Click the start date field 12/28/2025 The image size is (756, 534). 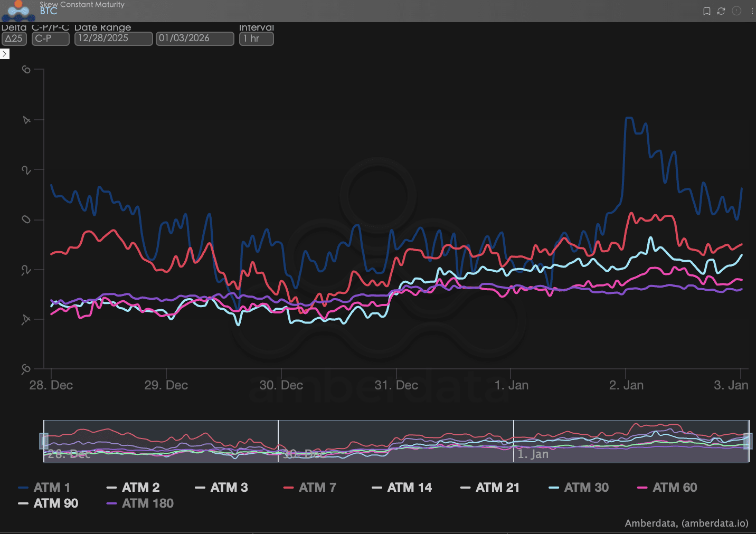click(113, 39)
